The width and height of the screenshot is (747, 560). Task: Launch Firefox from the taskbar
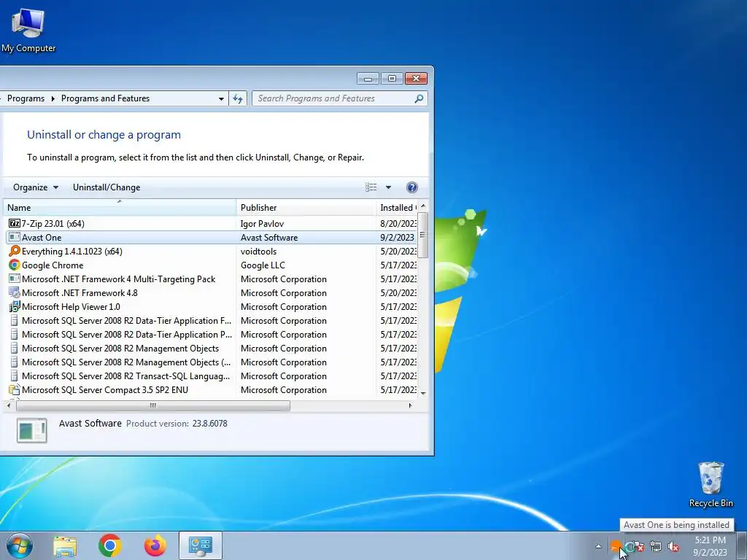coord(155,545)
